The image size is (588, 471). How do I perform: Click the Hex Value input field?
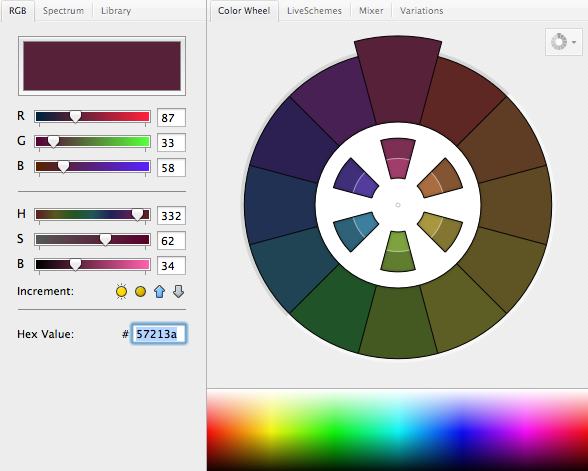pos(159,334)
